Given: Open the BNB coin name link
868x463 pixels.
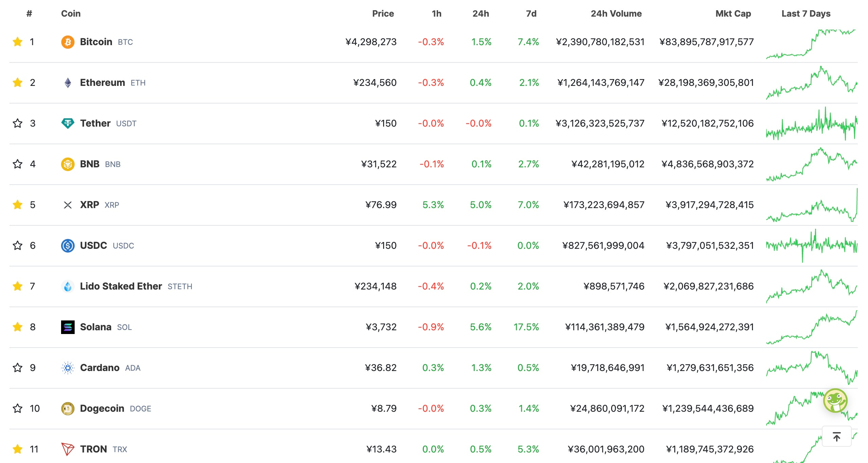Looking at the screenshot, I should [x=90, y=164].
